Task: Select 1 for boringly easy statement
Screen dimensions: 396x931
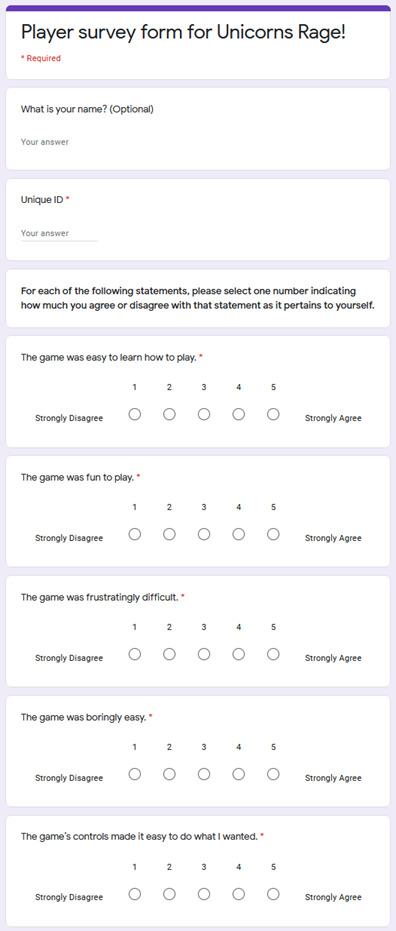Action: pos(135,774)
